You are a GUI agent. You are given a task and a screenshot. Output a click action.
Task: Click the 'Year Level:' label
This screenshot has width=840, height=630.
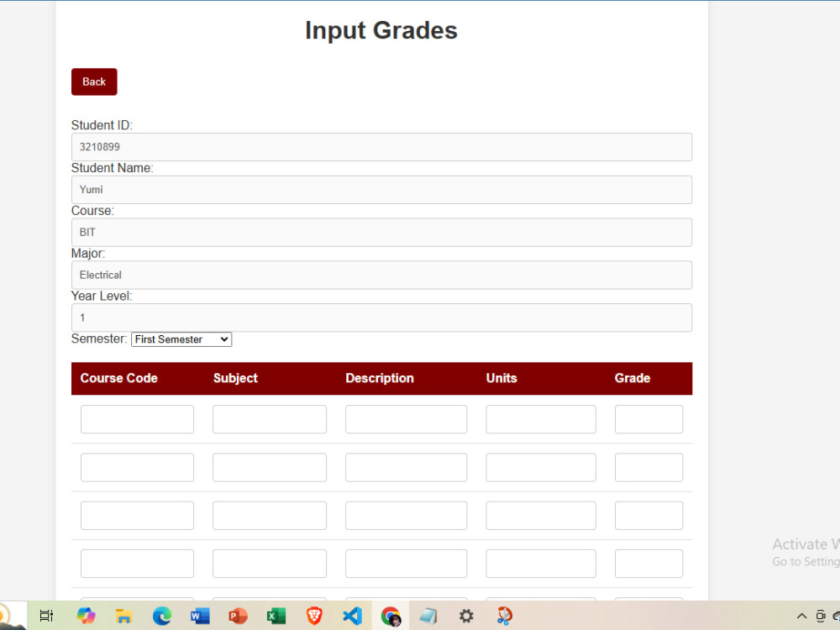[102, 297]
